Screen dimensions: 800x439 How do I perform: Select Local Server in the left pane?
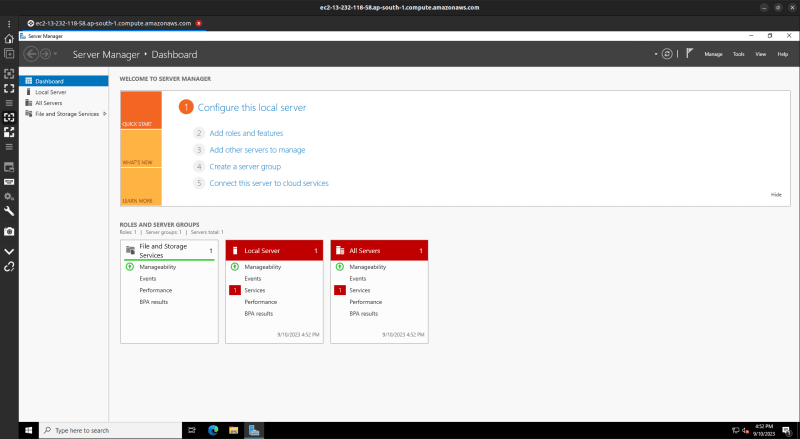click(64, 92)
